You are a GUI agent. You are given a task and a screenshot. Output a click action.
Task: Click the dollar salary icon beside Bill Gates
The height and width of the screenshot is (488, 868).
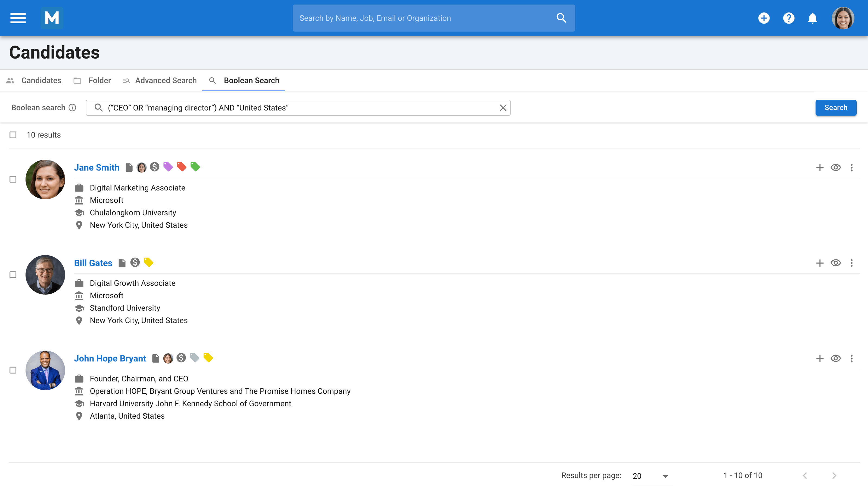135,263
